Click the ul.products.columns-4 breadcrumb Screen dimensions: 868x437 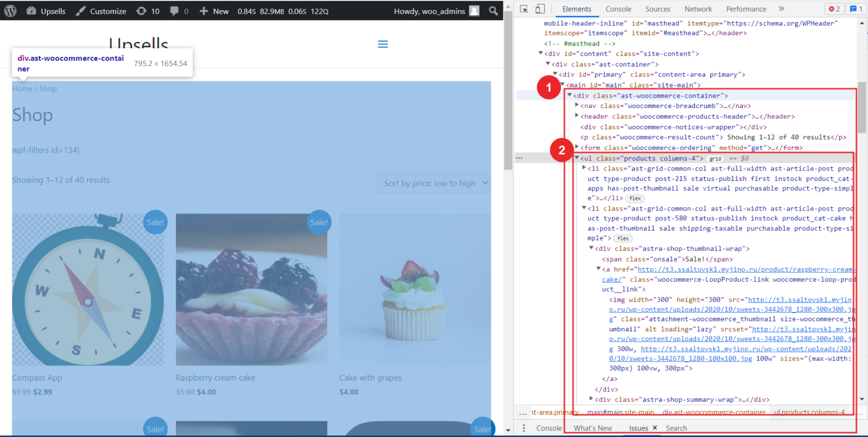point(809,413)
